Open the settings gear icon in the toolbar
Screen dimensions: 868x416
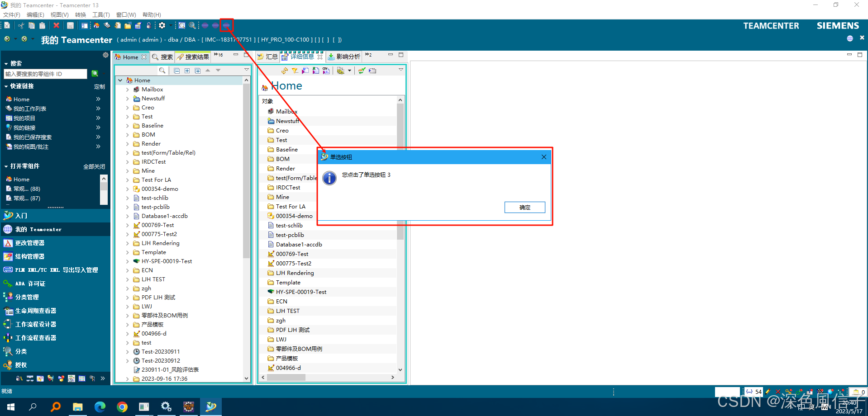tap(162, 26)
